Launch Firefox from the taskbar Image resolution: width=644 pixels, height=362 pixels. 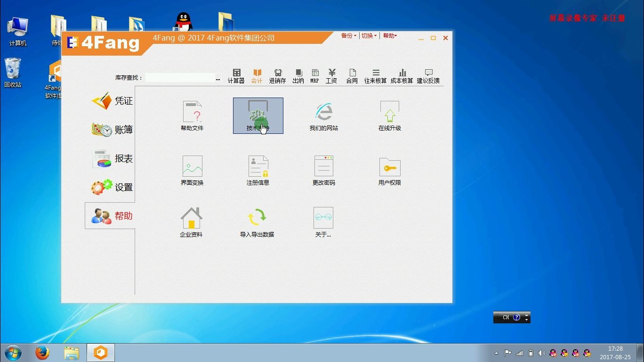tap(42, 353)
